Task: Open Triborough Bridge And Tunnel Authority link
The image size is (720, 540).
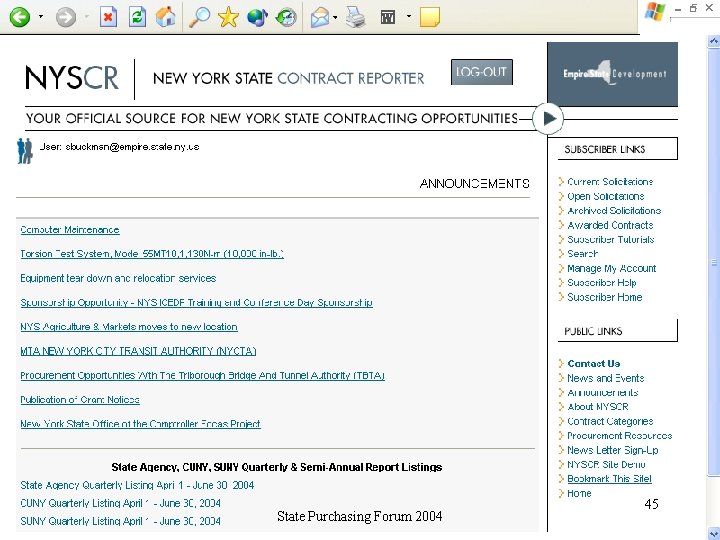Action: 202,376
